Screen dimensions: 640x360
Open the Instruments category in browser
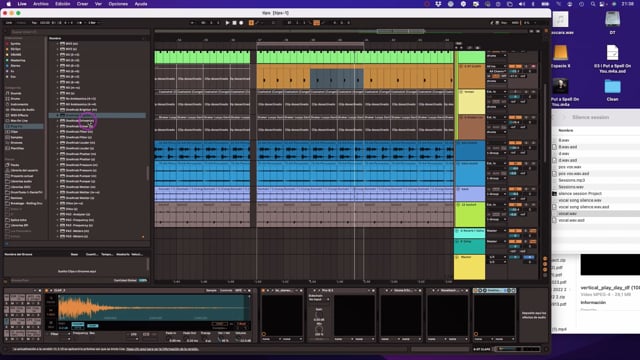tap(19, 104)
